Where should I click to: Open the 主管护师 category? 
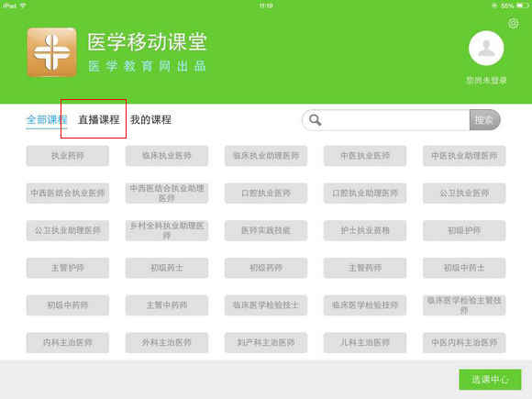68,268
